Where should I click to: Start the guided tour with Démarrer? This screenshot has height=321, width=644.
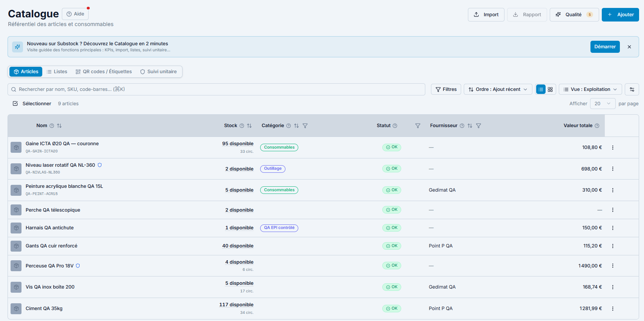pos(605,47)
